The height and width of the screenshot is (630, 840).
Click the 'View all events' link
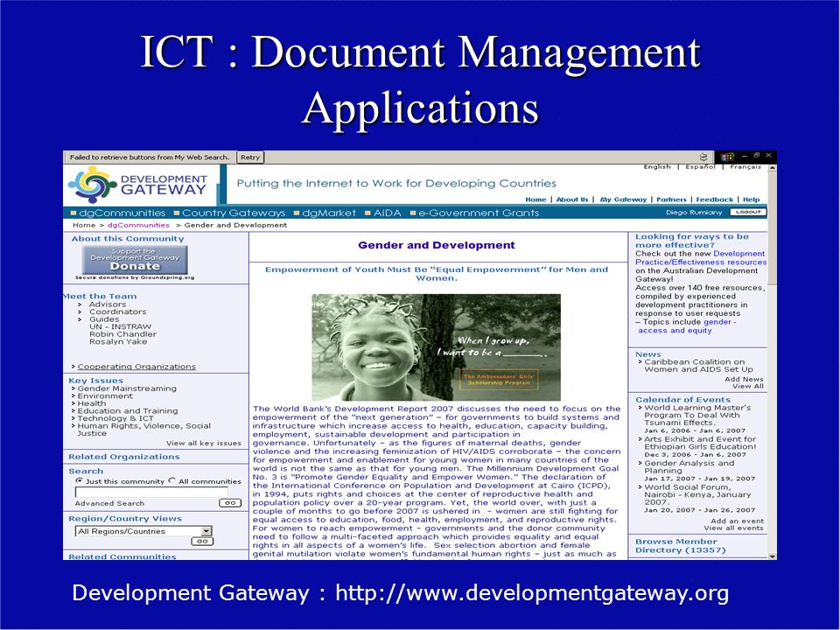pos(734,528)
